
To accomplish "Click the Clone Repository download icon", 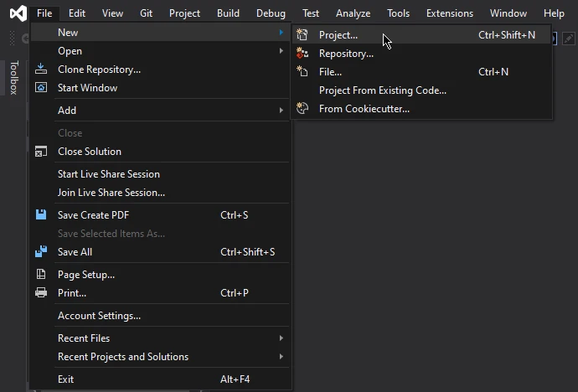I will tap(41, 70).
